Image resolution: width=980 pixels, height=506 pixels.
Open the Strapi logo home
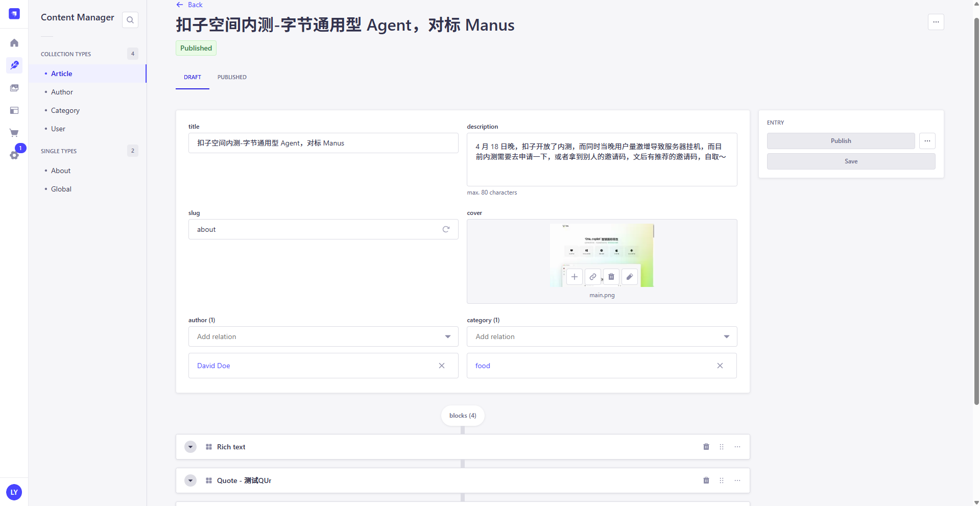[14, 14]
